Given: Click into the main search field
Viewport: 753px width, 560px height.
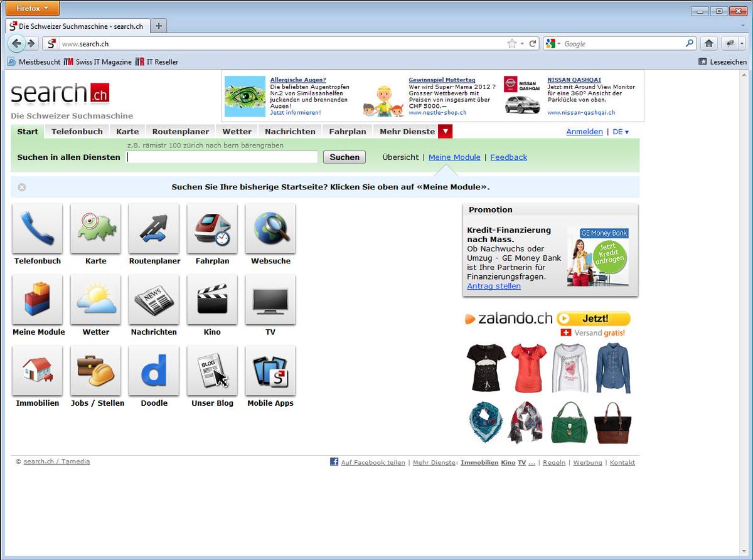Looking at the screenshot, I should click(223, 157).
